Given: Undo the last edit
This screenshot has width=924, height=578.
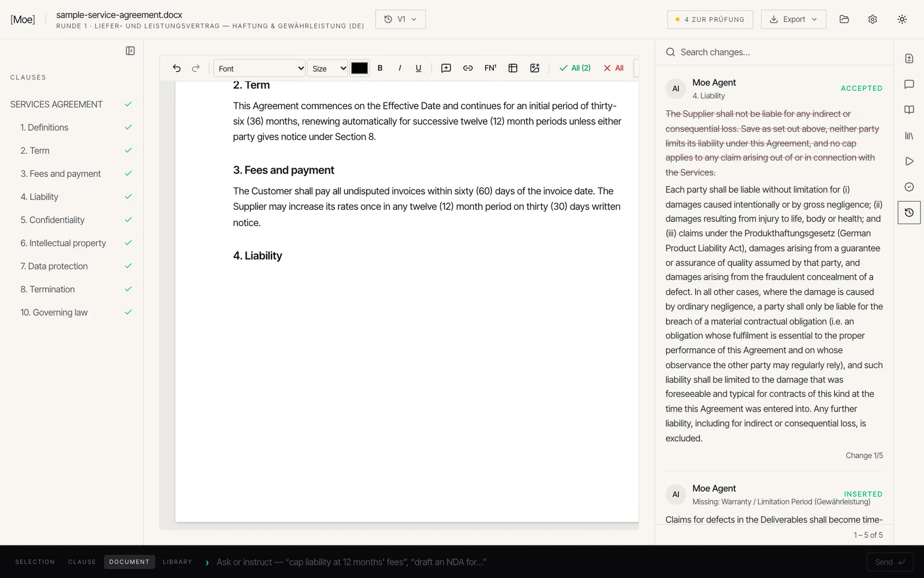Looking at the screenshot, I should 177,68.
